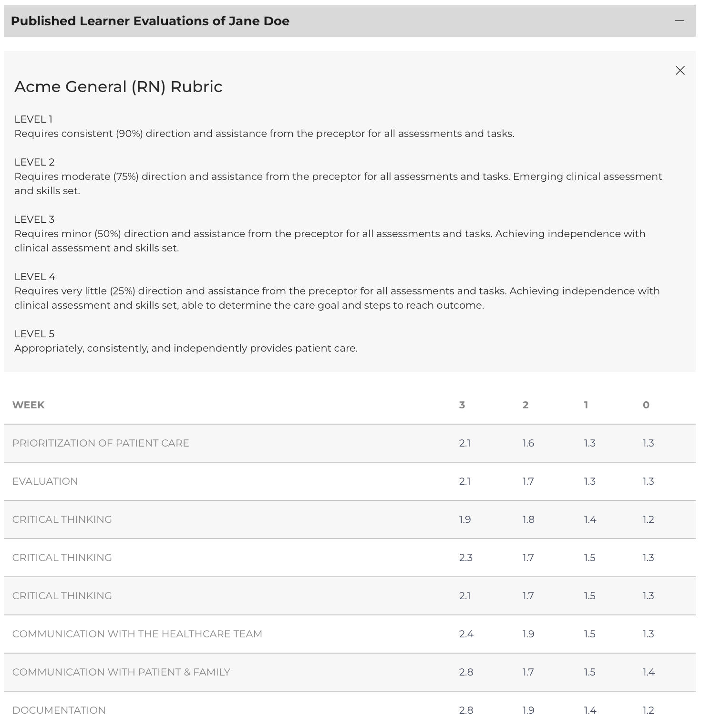Collapse the Published Learner Evaluations section
Screen dimensions: 701x728
(680, 21)
